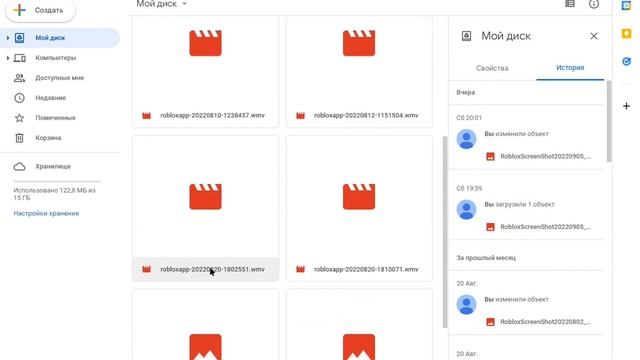The height and width of the screenshot is (360, 640).
Task: Open the Мой диск header dropdown arrow
Action: click(x=184, y=4)
